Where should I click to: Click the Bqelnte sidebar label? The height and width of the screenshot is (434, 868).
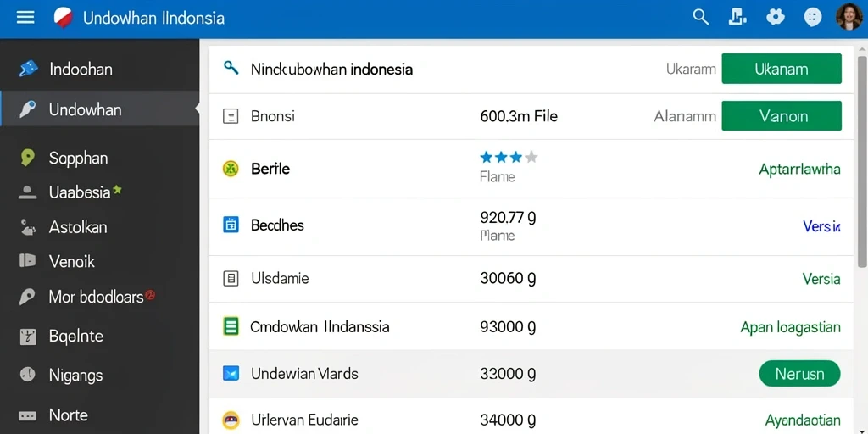coord(75,336)
